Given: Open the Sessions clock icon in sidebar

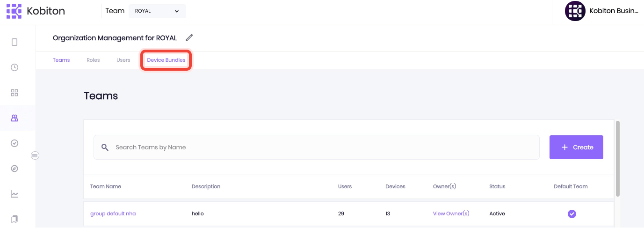Looking at the screenshot, I should click(14, 67).
